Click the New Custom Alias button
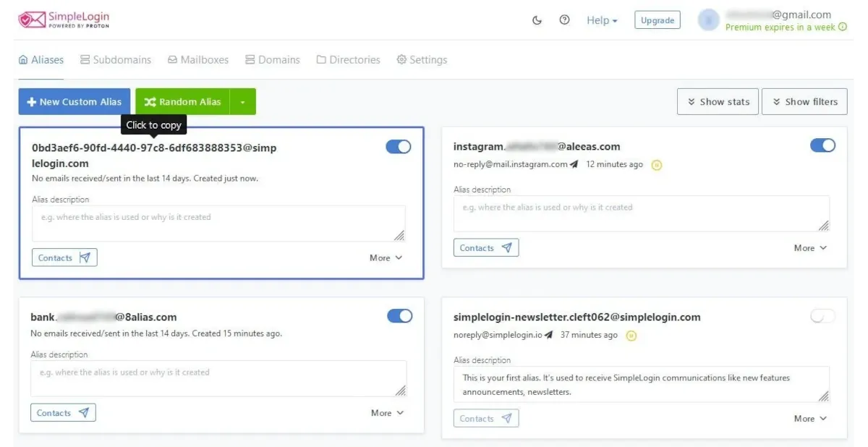Image resolution: width=868 pixels, height=447 pixels. pos(75,102)
